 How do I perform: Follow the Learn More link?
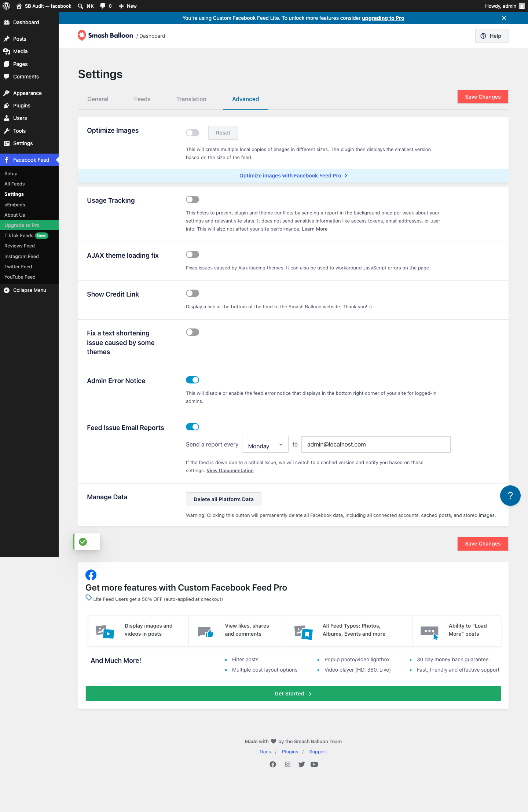point(315,229)
